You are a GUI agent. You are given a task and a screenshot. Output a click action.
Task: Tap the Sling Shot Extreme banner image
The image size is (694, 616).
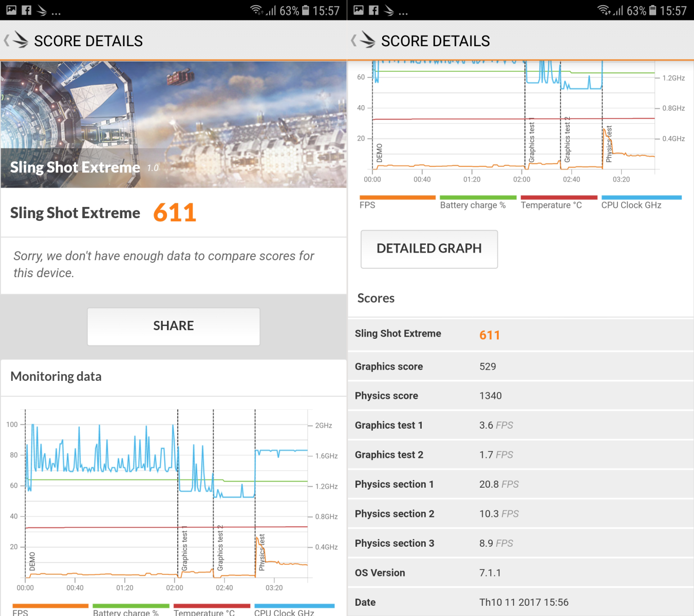[x=174, y=124]
